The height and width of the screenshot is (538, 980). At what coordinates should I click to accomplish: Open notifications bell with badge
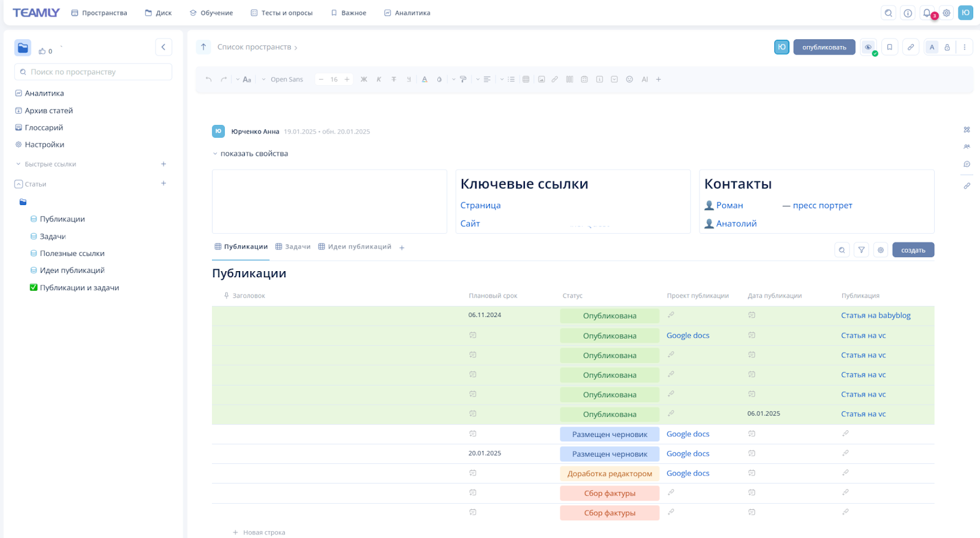(x=928, y=13)
